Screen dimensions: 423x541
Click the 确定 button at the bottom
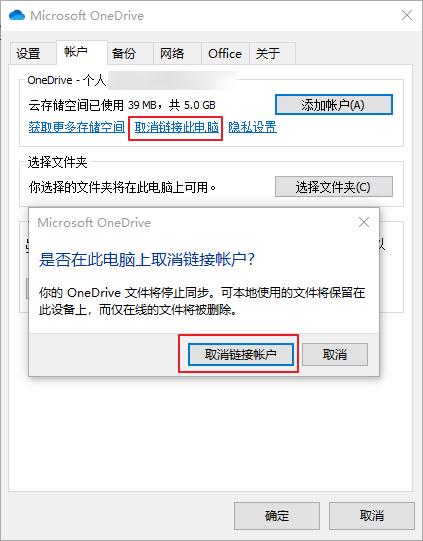[x=277, y=516]
